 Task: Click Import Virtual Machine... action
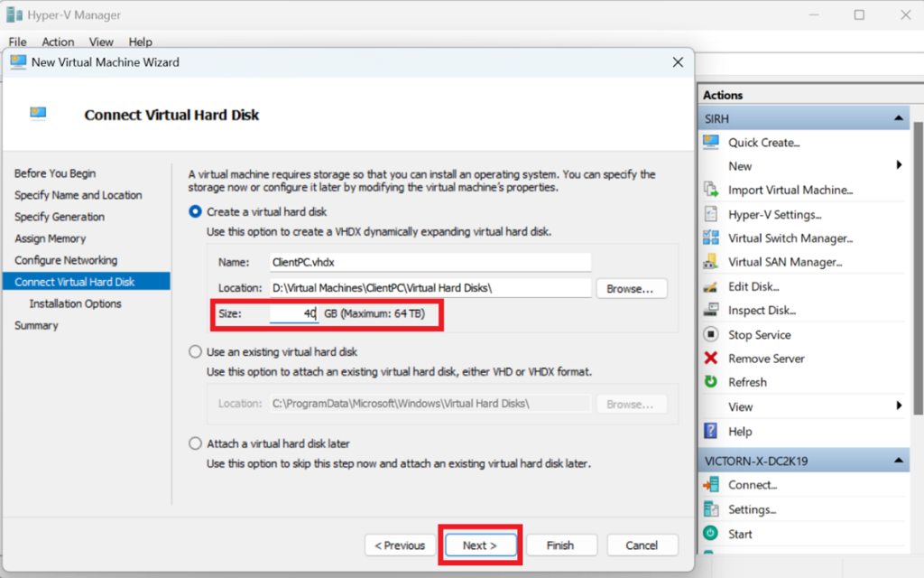(x=790, y=190)
